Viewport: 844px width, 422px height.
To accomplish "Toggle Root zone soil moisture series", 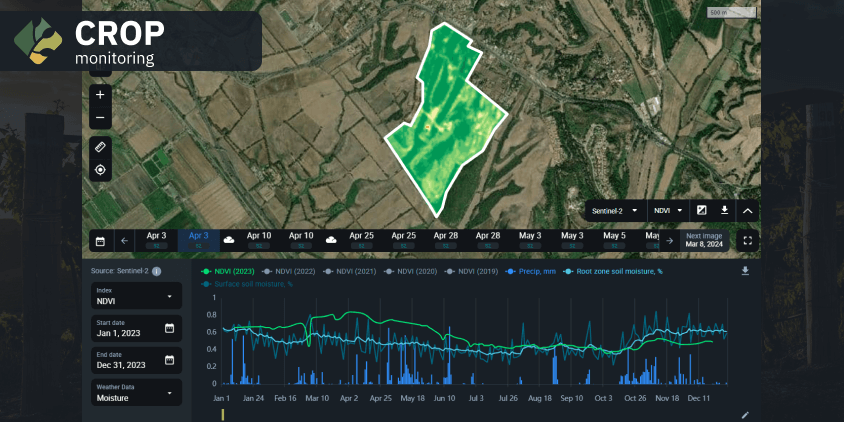I will click(x=613, y=271).
